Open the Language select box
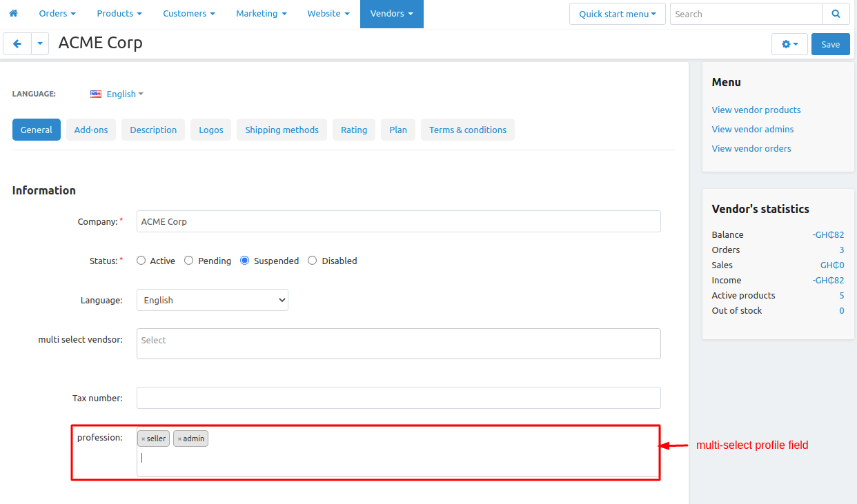 (x=213, y=300)
